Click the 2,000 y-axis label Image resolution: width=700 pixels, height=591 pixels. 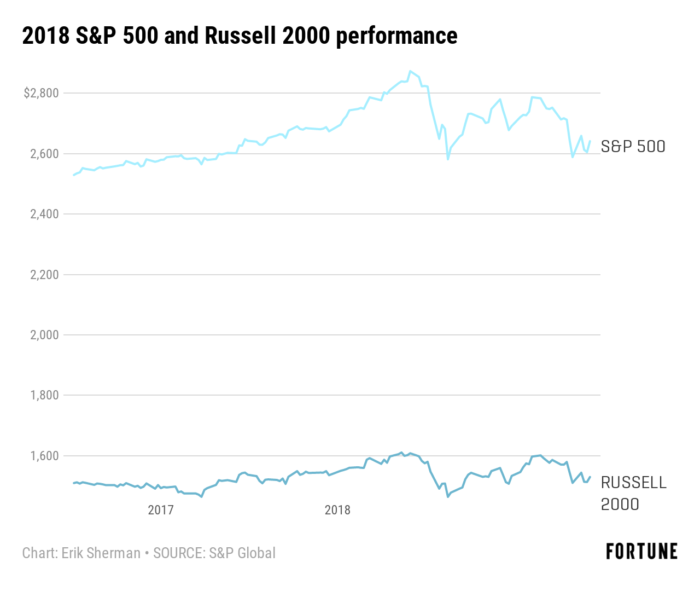[44, 335]
